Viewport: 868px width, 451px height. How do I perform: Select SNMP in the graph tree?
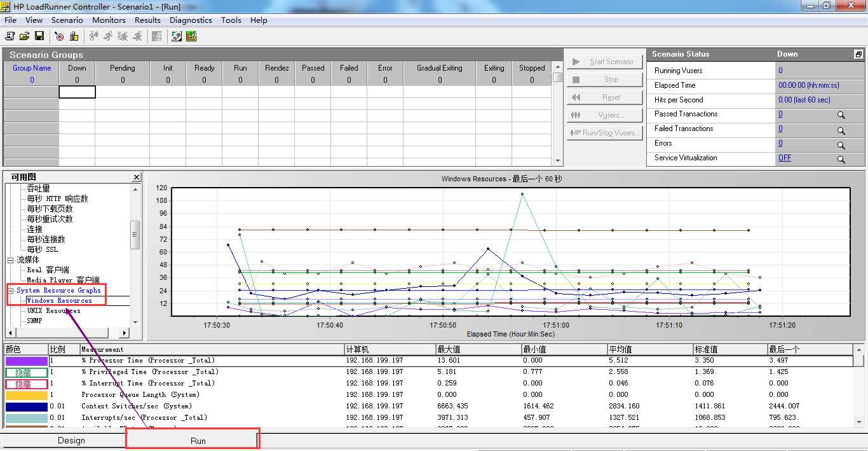[34, 321]
